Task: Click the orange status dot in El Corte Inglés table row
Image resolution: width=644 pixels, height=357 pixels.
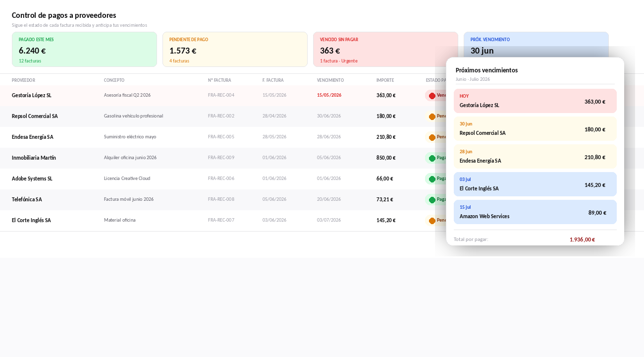Action: [x=432, y=221]
